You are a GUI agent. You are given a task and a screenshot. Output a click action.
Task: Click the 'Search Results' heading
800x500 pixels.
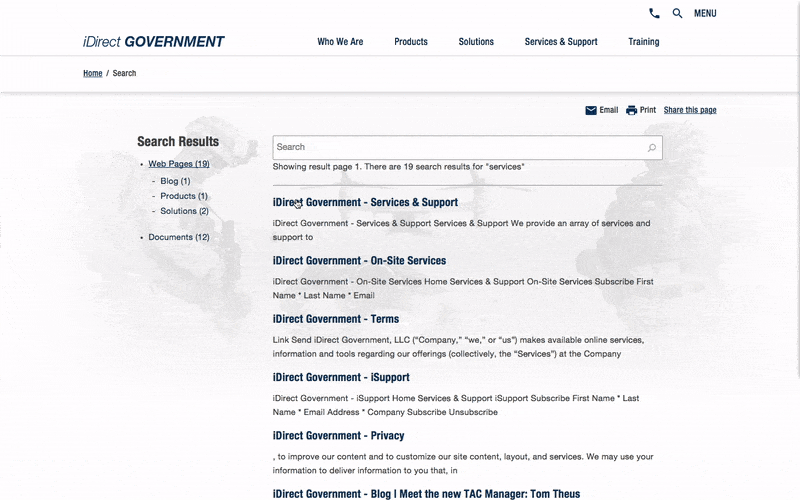[x=178, y=141]
